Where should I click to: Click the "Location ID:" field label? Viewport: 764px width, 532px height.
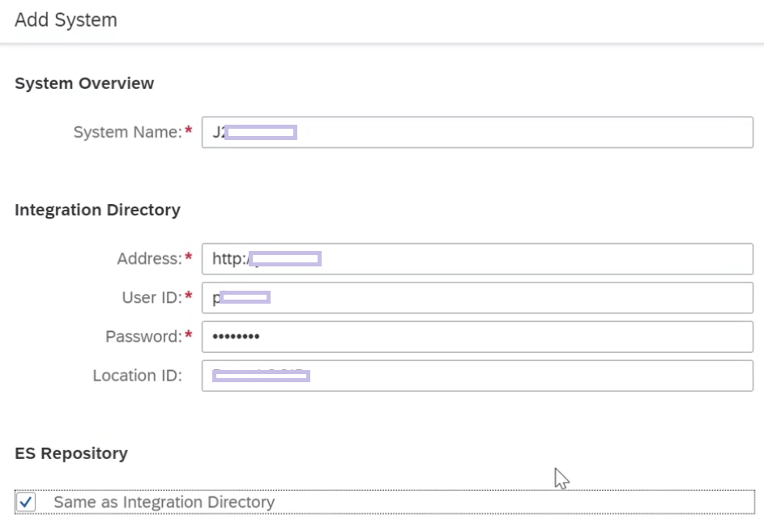pos(138,376)
